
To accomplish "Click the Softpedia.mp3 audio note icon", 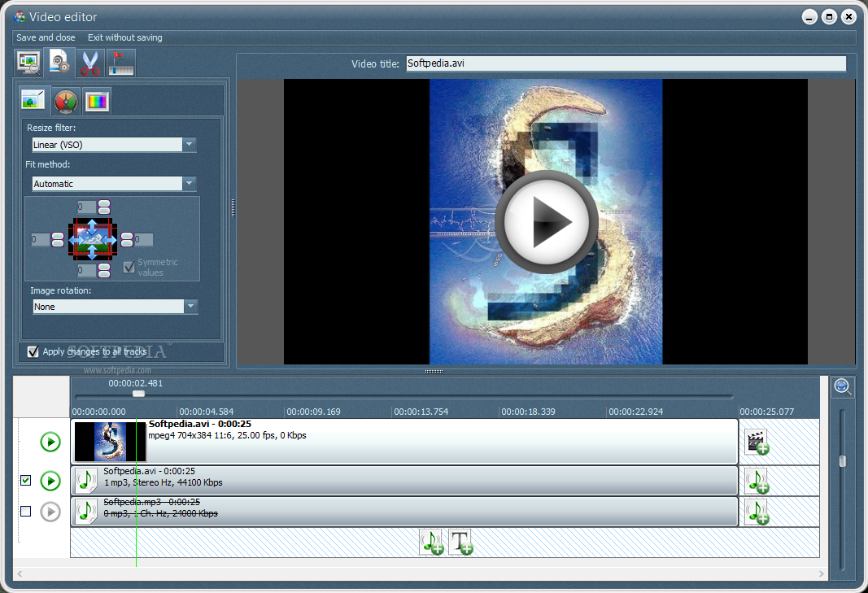I will click(85, 512).
